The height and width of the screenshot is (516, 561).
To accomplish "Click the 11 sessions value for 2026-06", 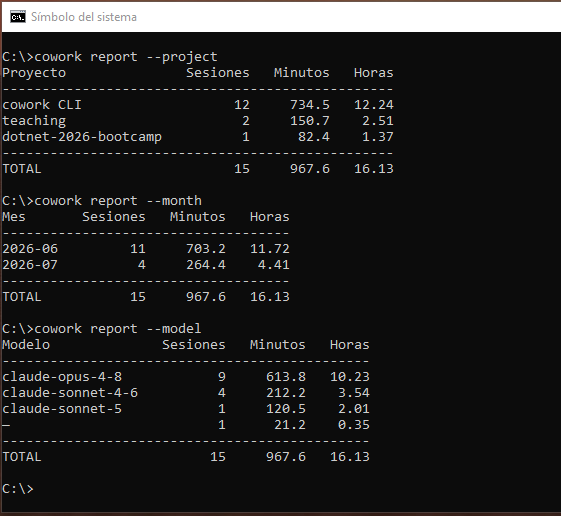I will 138,249.
